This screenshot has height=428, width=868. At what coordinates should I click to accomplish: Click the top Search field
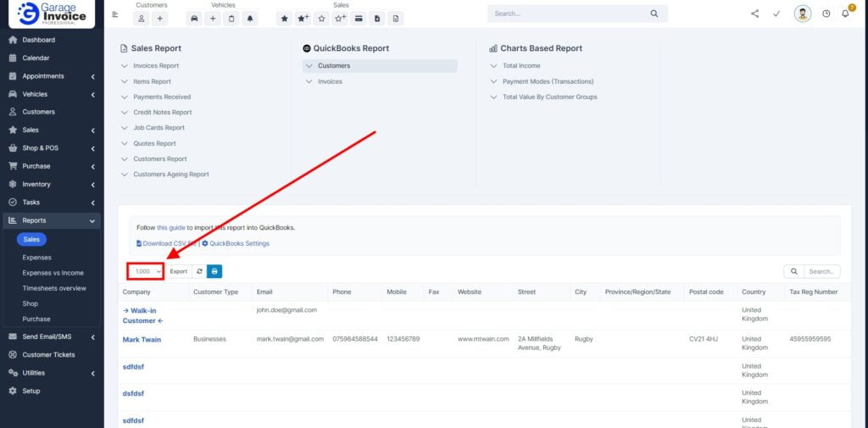click(570, 14)
